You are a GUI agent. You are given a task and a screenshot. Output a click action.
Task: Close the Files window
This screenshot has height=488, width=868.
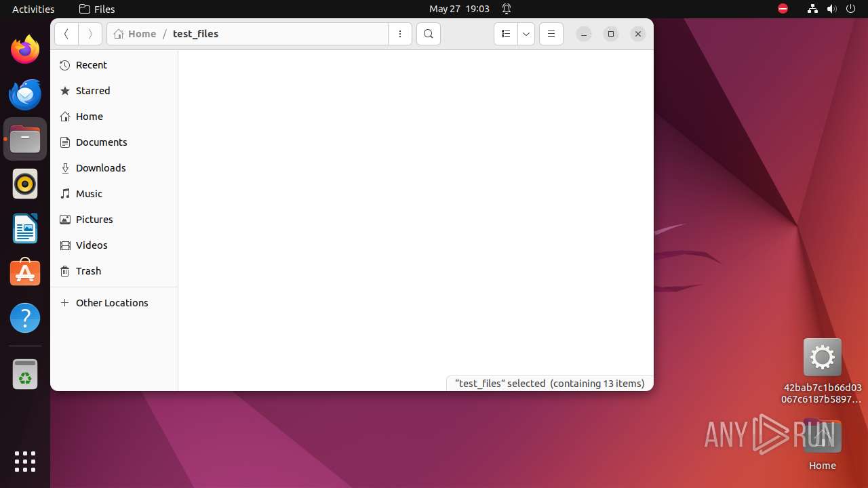[638, 34]
